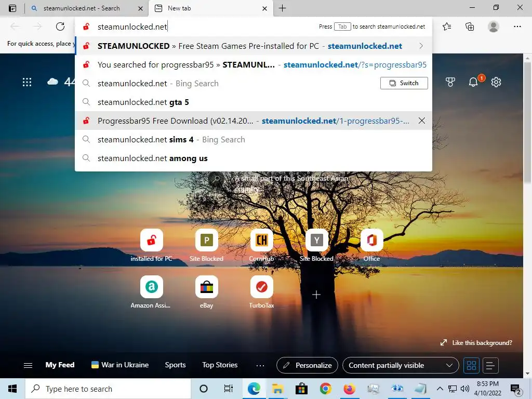Click the weather cloud icon

coord(52,82)
